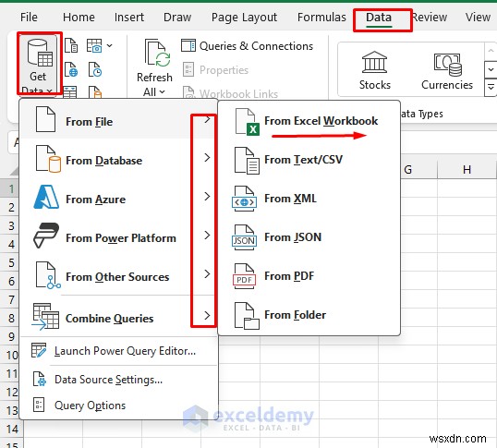Click the Query Options icon
Image resolution: width=497 pixels, height=448 pixels.
pos(39,405)
